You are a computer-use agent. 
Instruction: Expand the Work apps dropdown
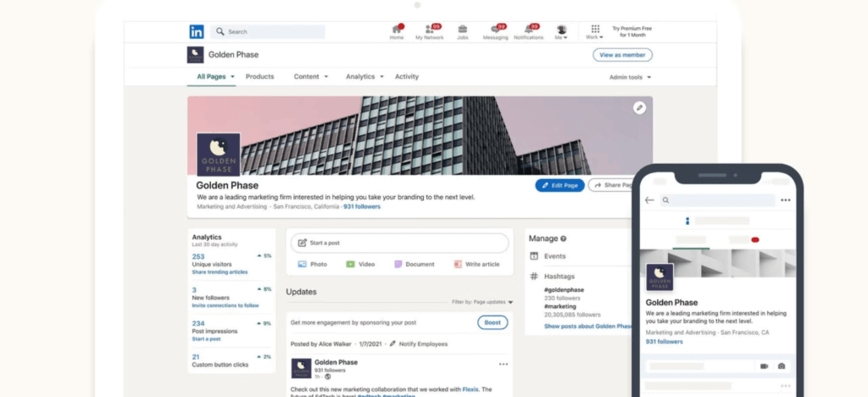point(594,32)
